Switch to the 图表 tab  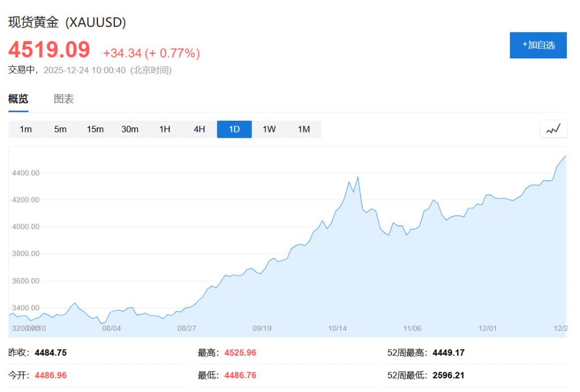coord(63,99)
